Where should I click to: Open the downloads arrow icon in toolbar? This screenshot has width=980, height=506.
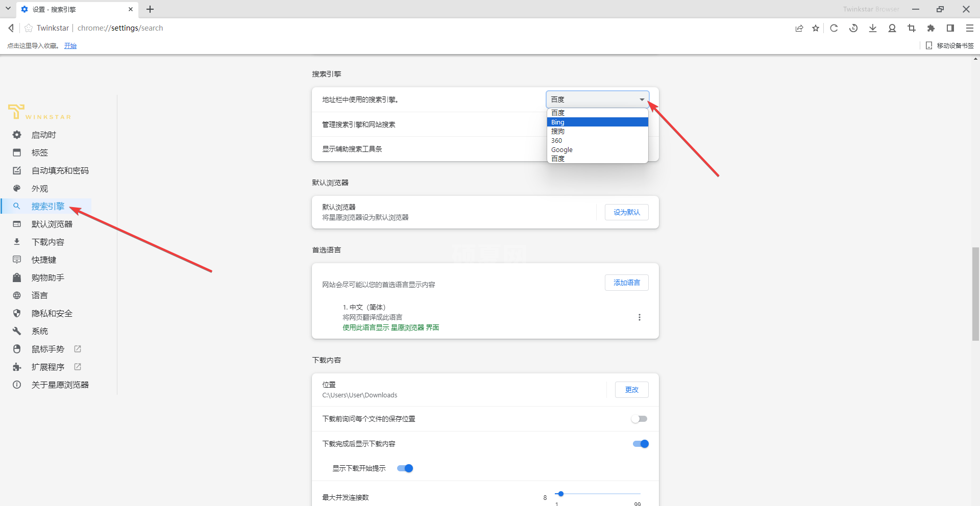pyautogui.click(x=873, y=28)
